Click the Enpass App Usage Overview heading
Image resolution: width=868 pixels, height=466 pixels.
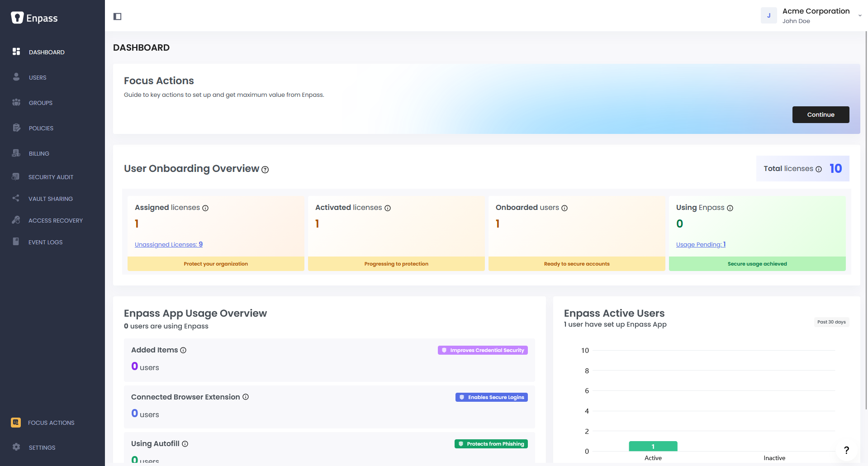tap(195, 313)
